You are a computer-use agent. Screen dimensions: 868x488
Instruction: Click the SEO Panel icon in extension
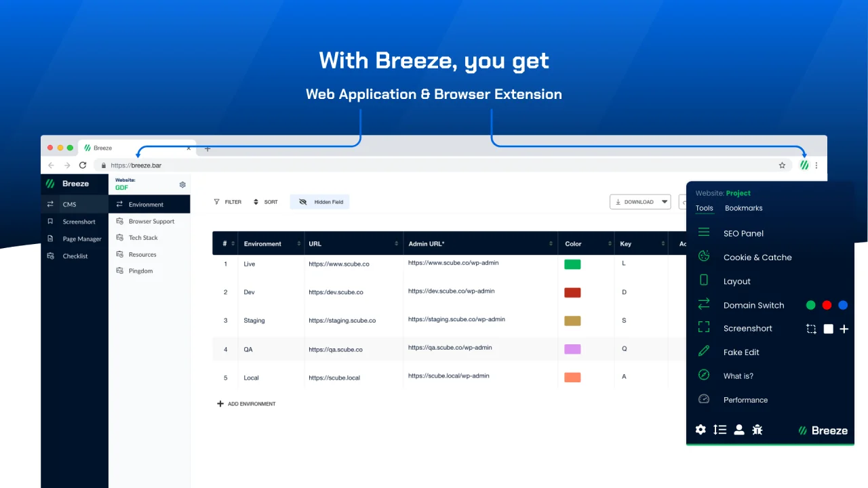(x=704, y=232)
